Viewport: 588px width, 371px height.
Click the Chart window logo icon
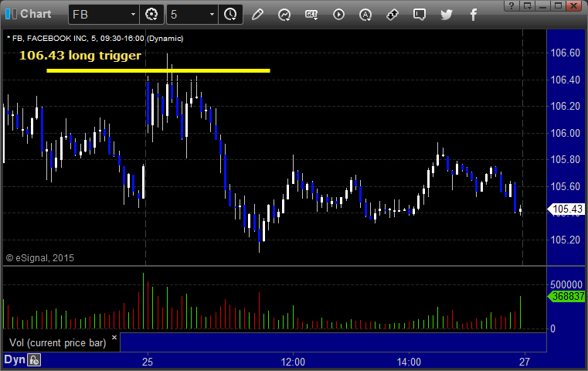11,14
